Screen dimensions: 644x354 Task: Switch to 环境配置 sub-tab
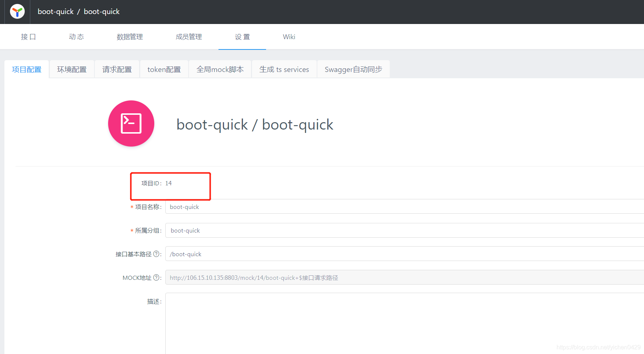click(x=72, y=69)
